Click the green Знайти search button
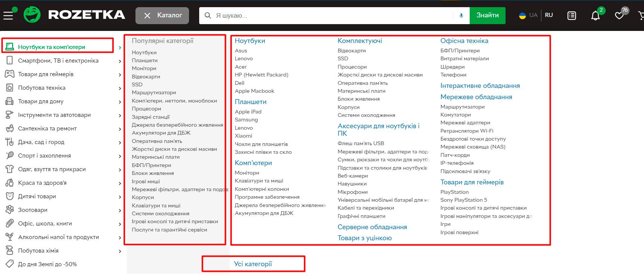644x276 pixels. 487,15
